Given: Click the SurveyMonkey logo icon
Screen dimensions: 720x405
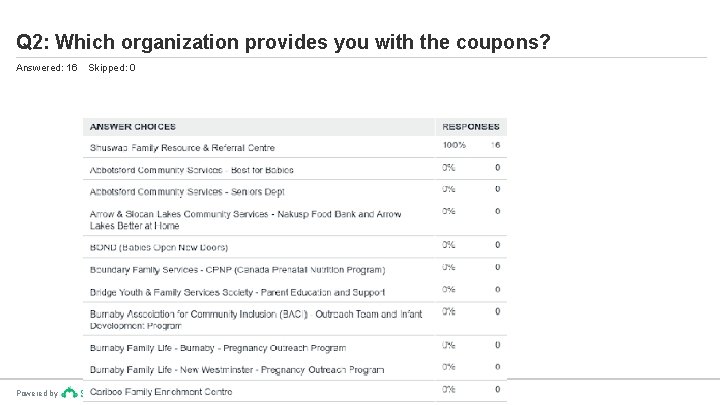Looking at the screenshot, I should coord(69,393).
